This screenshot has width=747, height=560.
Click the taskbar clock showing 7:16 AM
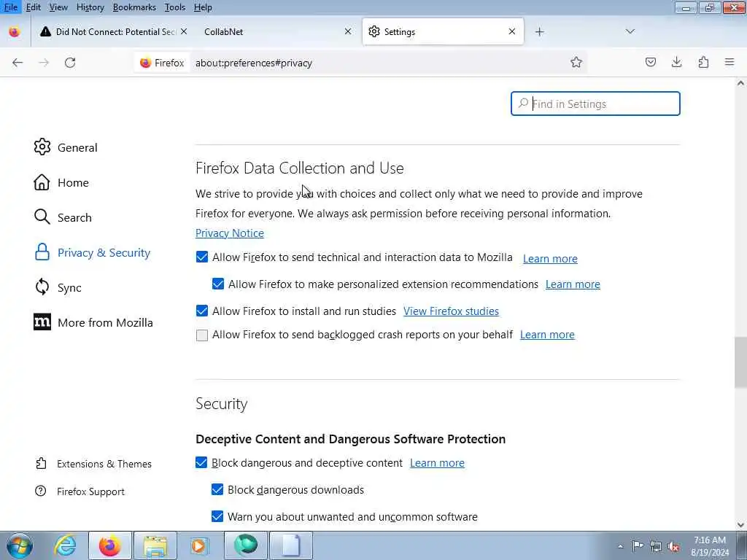point(709,546)
